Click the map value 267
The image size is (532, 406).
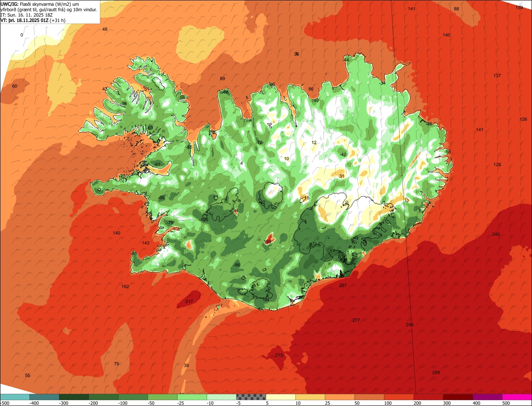point(343,285)
